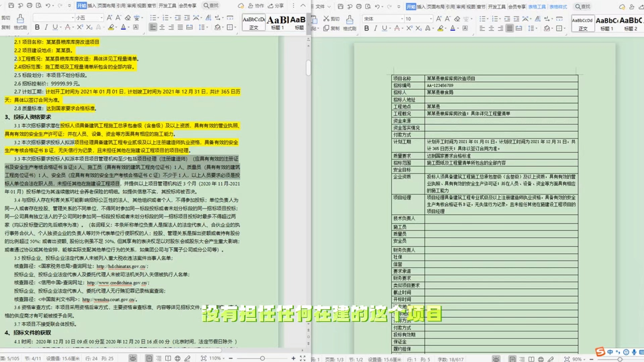The height and width of the screenshot is (362, 644).
Task: Click 招标编号 value cell AA-123456789
Action: [x=501, y=85]
